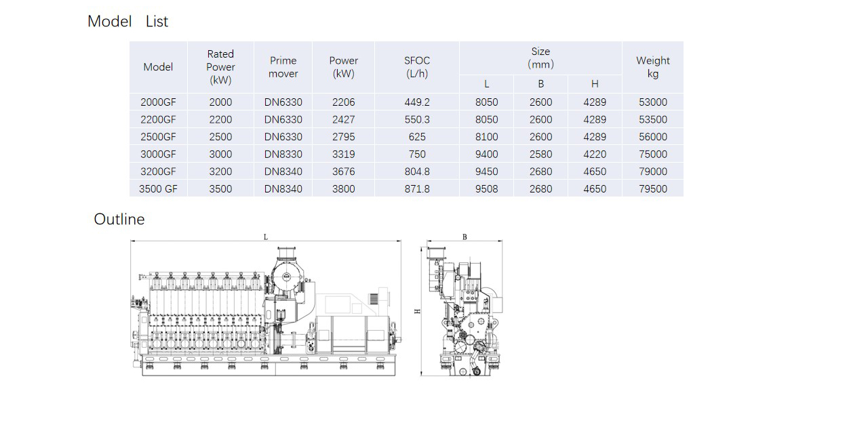
Task: Select the 'Size (mm)' column header
Action: (x=540, y=58)
